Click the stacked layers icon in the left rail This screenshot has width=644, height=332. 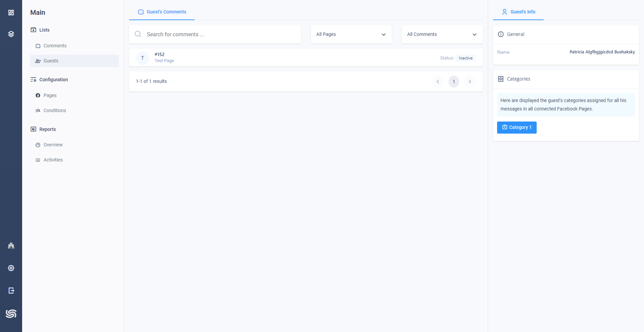11,34
